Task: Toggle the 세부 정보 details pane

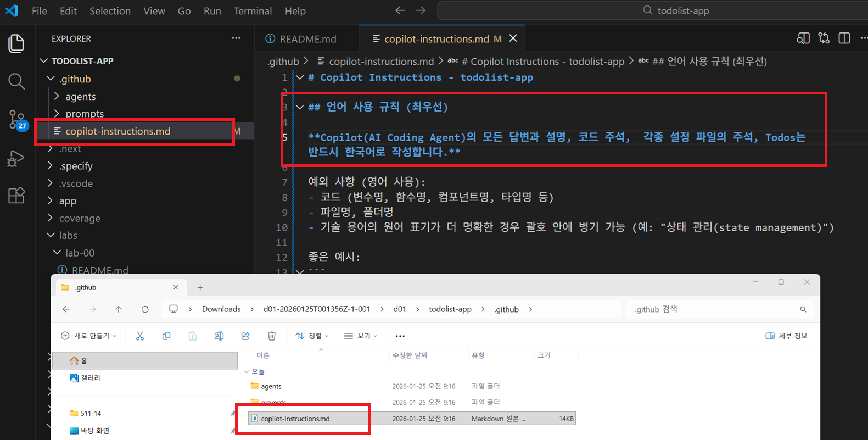Action: [x=786, y=336]
